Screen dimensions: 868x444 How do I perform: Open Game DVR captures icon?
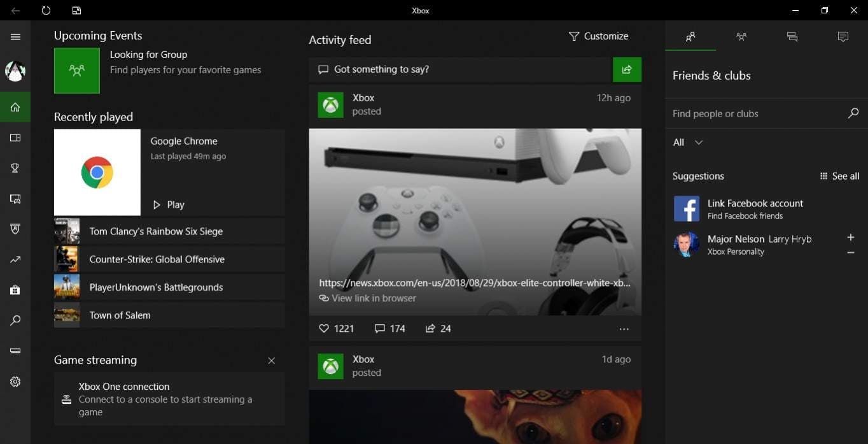(15, 199)
